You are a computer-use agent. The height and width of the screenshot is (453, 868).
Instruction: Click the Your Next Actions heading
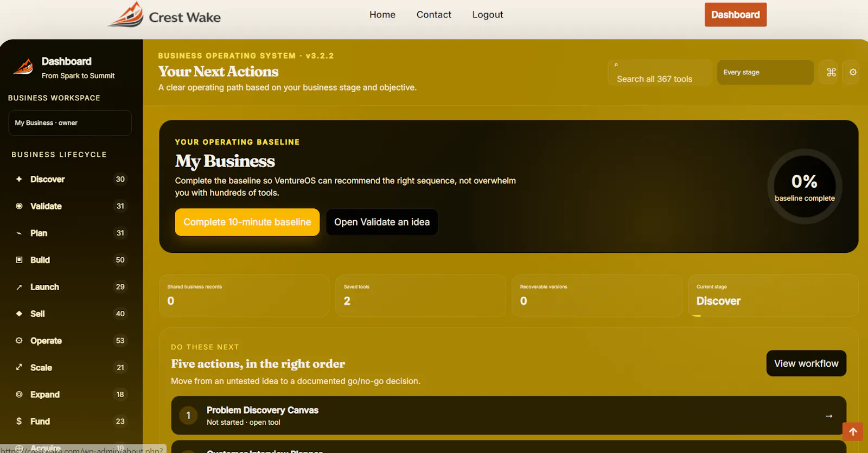(218, 72)
